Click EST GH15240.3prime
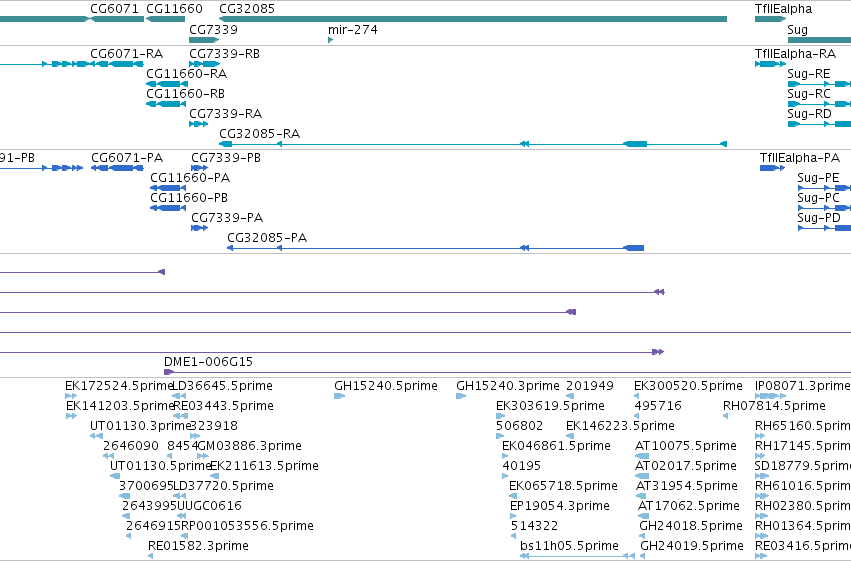 [x=507, y=386]
